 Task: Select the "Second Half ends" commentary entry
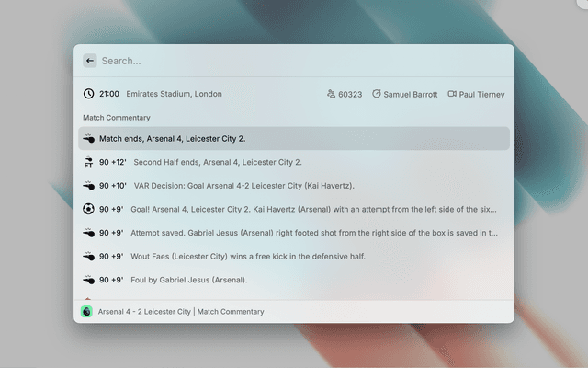(218, 162)
